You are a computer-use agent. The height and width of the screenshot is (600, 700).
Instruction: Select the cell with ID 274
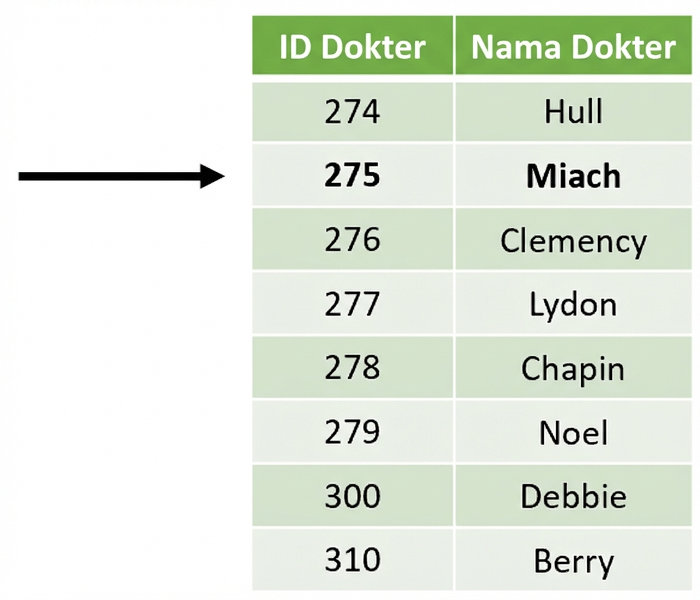pos(352,112)
